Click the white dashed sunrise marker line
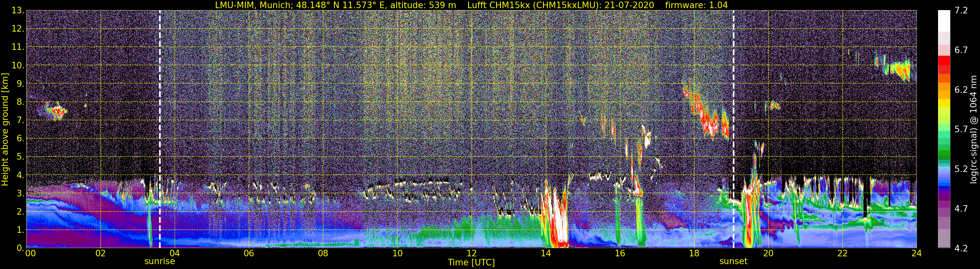The image size is (980, 269). [159, 129]
